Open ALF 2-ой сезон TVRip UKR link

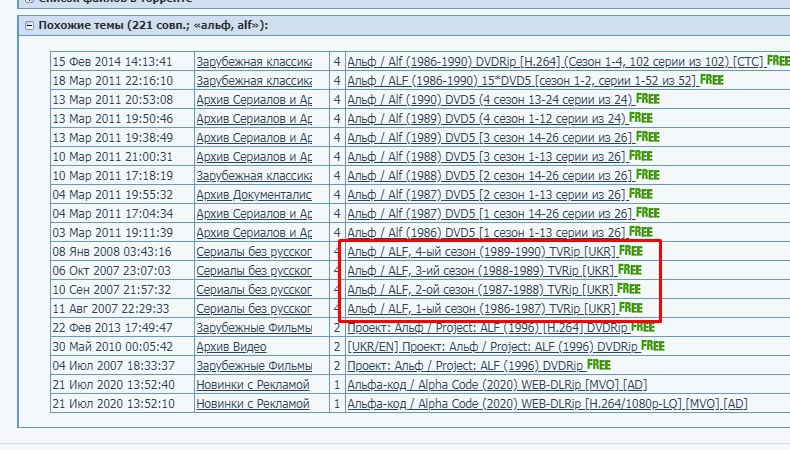click(x=481, y=290)
